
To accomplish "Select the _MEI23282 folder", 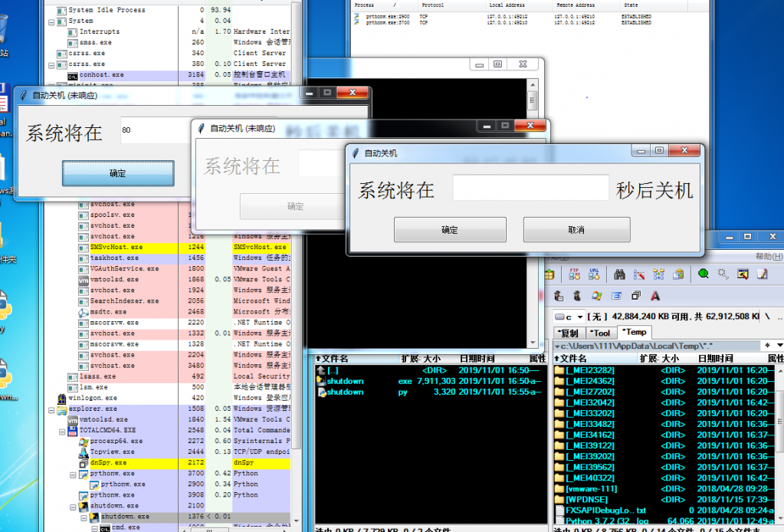I will (x=589, y=370).
